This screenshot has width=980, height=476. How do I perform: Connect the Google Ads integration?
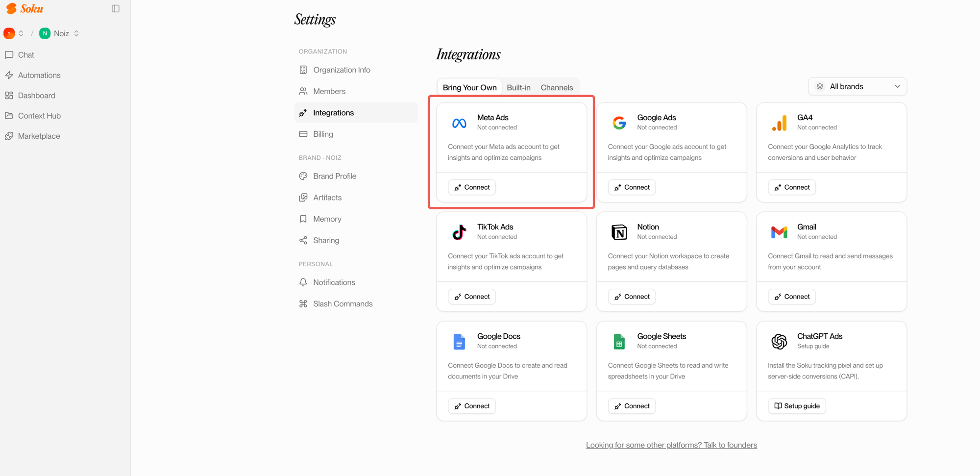632,187
